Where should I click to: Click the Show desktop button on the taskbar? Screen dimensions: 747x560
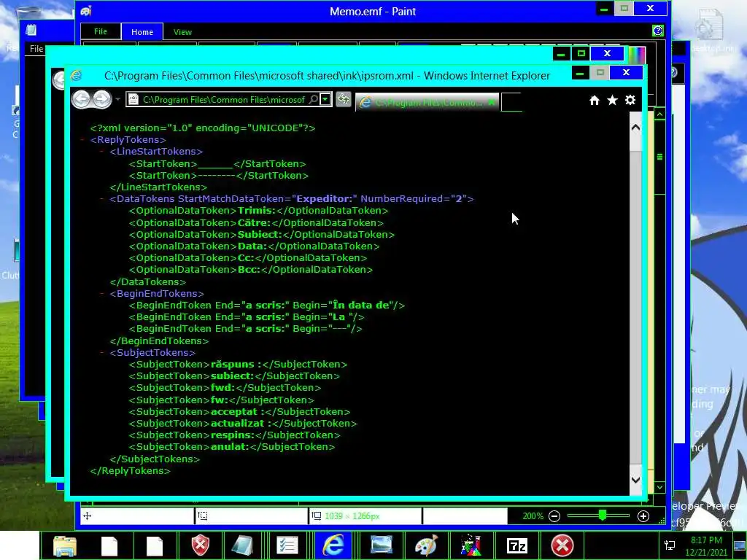click(740, 545)
